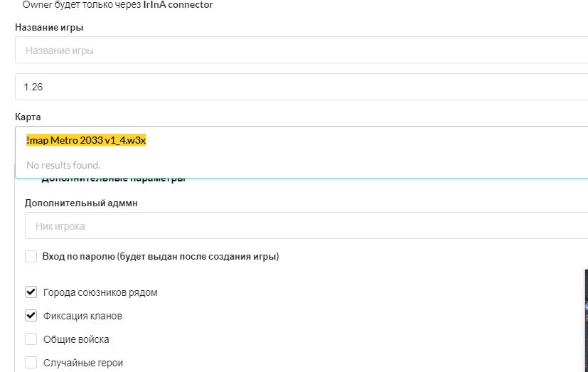This screenshot has width=588, height=372.
Task: Enable the 'Вход по паролю' checkbox
Action: [x=31, y=256]
